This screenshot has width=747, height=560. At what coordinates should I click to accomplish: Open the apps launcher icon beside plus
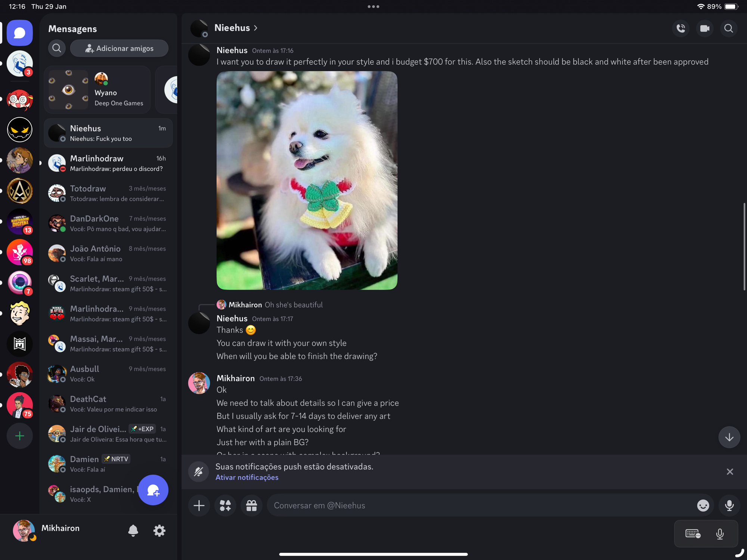225,505
